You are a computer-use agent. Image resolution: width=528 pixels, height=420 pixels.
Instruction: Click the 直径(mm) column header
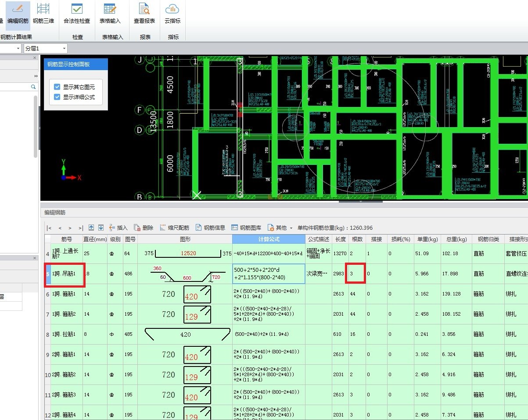[95, 239]
